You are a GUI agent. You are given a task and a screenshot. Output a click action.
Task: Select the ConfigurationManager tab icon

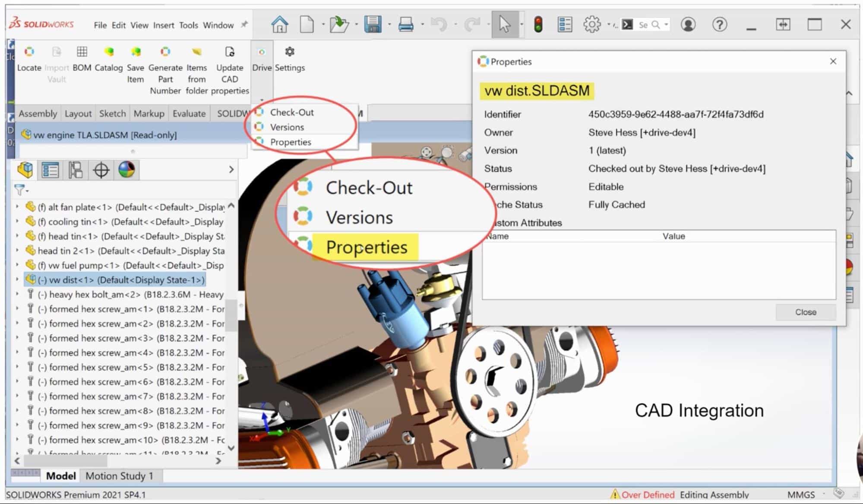point(76,170)
